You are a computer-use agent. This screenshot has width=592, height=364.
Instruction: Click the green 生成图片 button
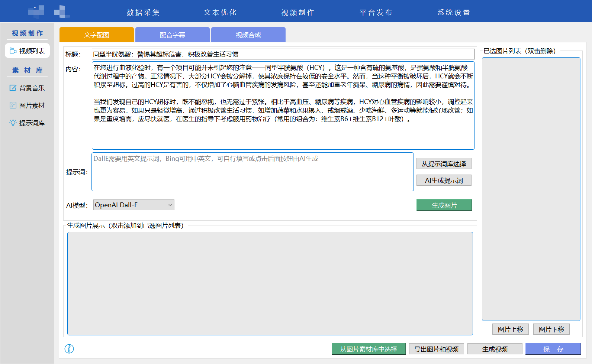click(444, 205)
